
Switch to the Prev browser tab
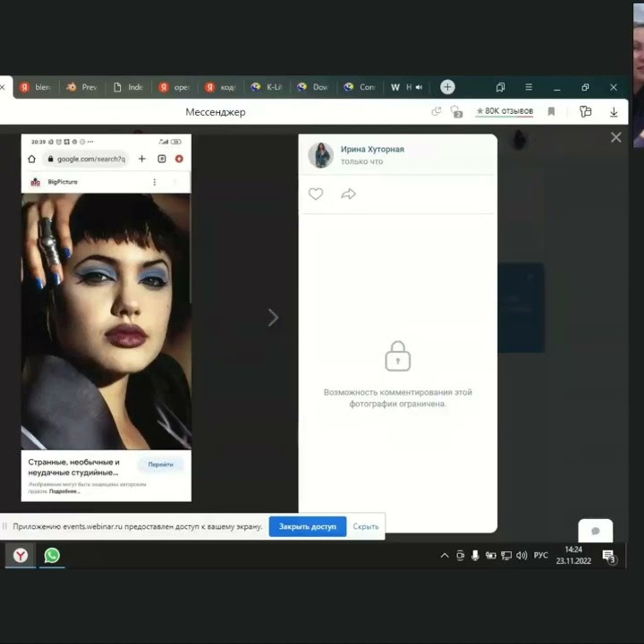tap(83, 87)
